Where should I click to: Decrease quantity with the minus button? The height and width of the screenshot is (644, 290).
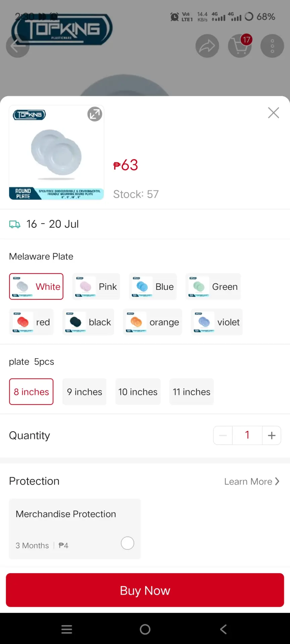tap(223, 435)
